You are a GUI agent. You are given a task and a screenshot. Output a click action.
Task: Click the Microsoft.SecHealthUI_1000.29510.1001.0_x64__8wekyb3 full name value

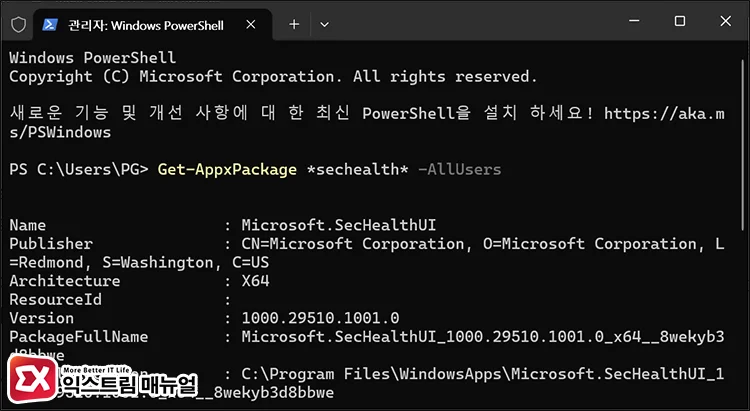tap(483, 337)
